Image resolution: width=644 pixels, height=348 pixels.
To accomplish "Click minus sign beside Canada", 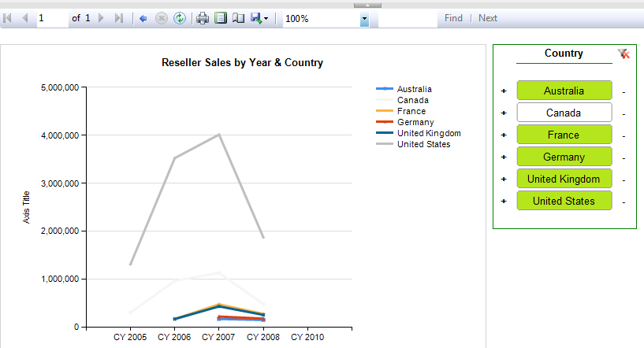I will [x=624, y=114].
